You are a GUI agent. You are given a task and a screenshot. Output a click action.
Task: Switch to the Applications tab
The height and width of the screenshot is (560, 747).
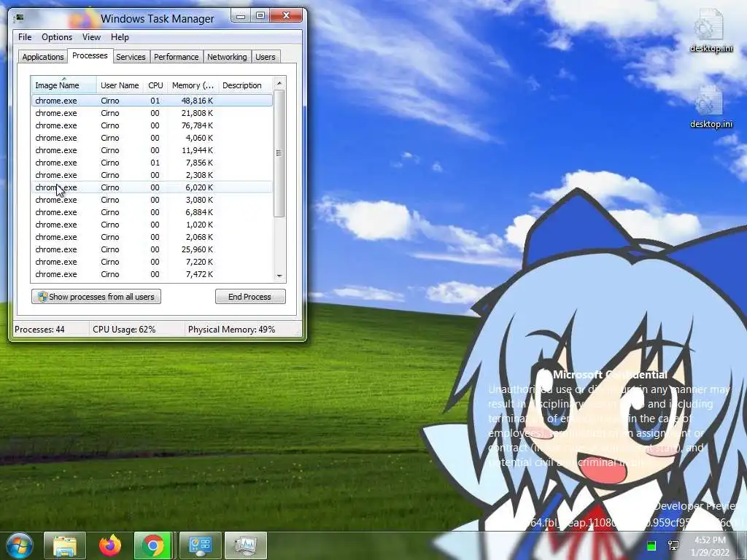pos(43,57)
